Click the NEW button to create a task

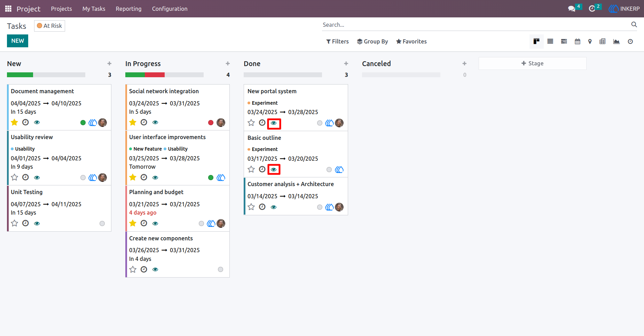[17, 41]
